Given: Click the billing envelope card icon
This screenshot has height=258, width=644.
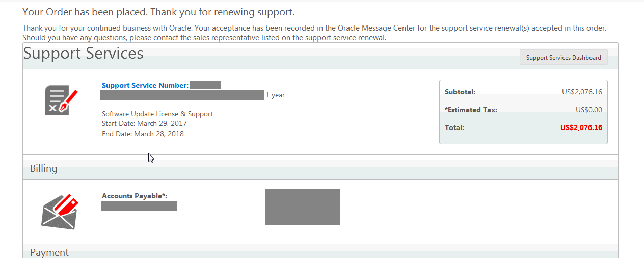Looking at the screenshot, I should coord(60,212).
